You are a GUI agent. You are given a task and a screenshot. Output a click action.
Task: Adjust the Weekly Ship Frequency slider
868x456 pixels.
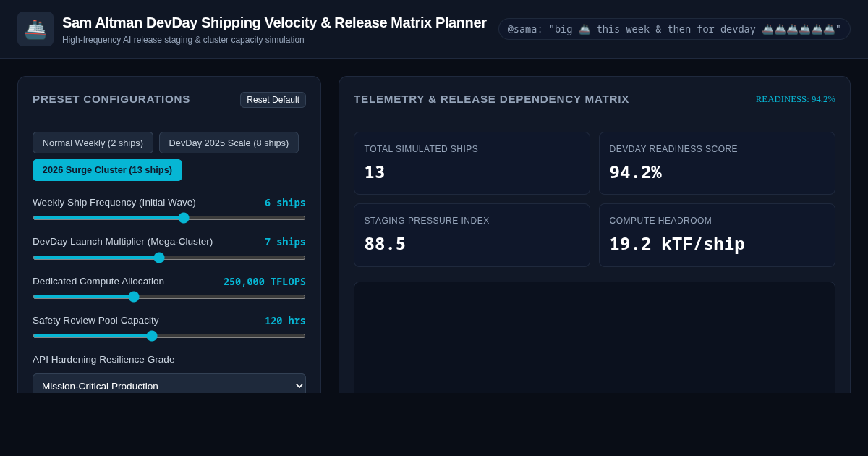pos(169,218)
